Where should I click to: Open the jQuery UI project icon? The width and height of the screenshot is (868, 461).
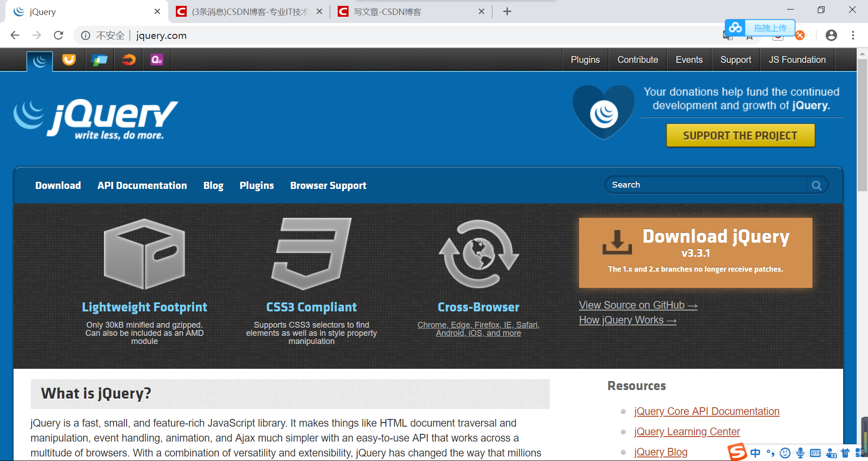(69, 60)
